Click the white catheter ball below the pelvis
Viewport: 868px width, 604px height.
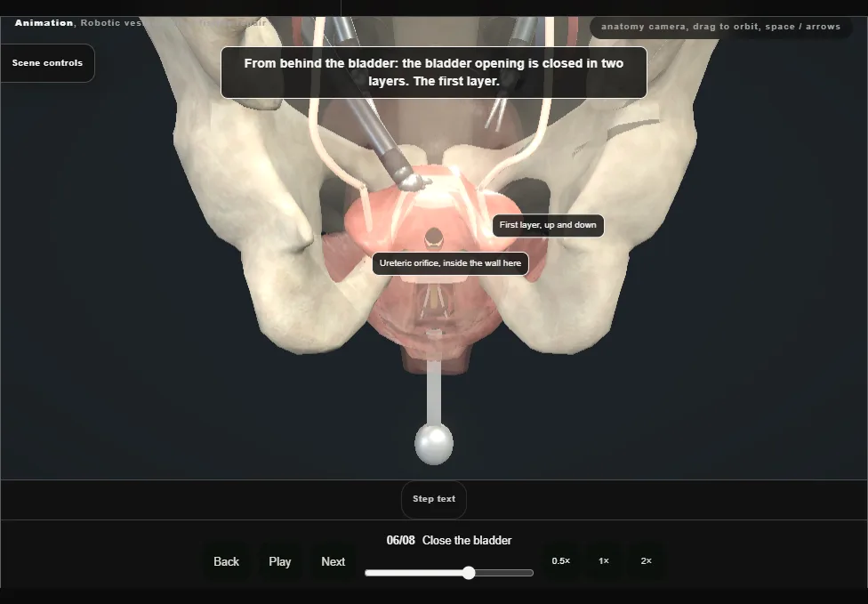pos(434,444)
